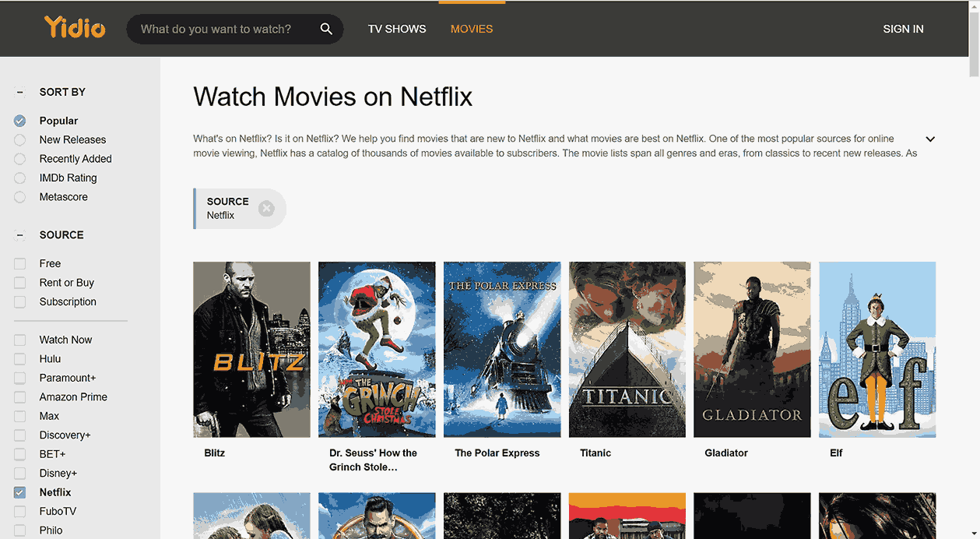Select the Elf movie poster
The height and width of the screenshot is (539, 980).
[876, 349]
